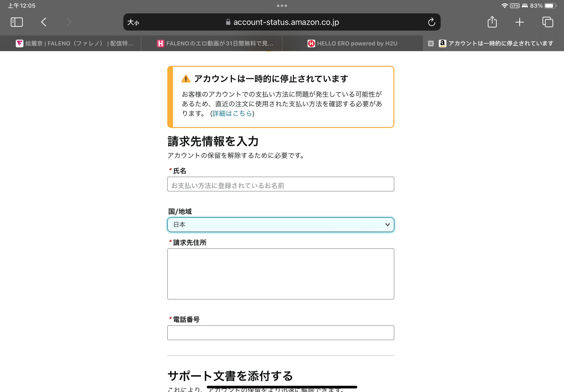
Task: Click the サポート文書を添付する heading
Action: 230,376
